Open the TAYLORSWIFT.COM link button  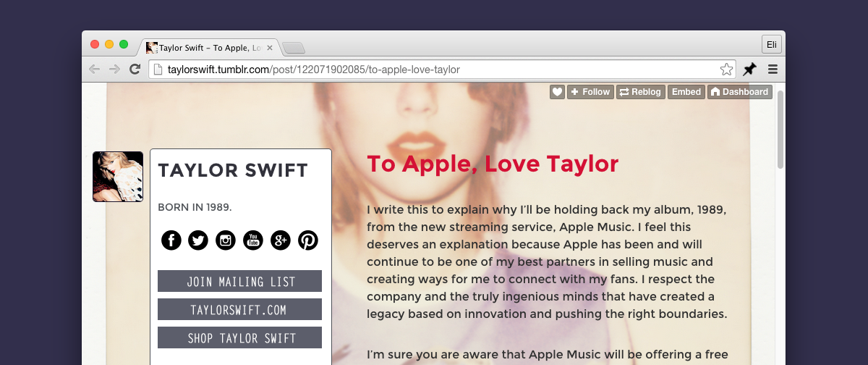coord(239,309)
